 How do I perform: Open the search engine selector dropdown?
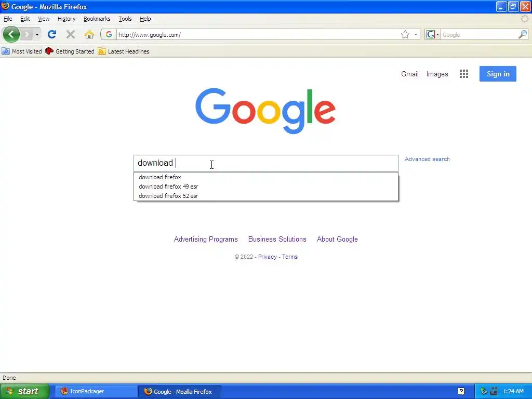click(x=433, y=34)
